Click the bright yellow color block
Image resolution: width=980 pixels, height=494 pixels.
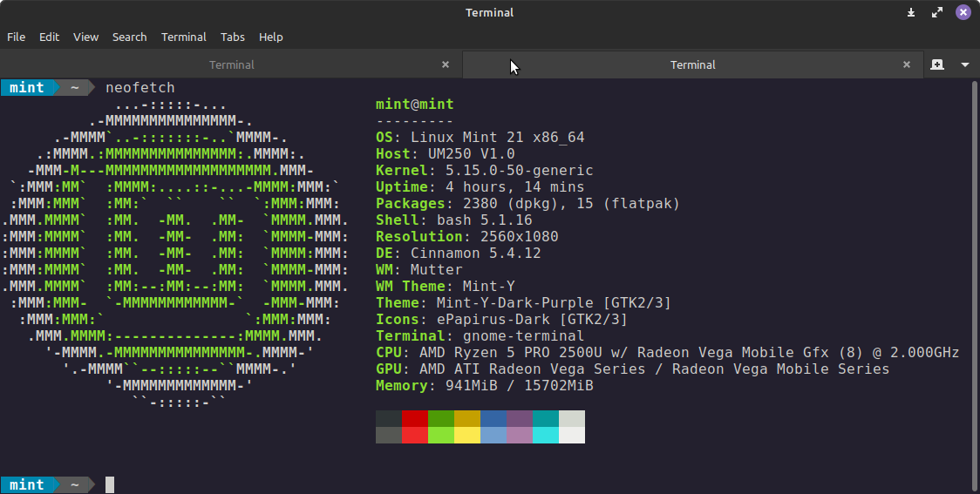pyautogui.click(x=467, y=436)
